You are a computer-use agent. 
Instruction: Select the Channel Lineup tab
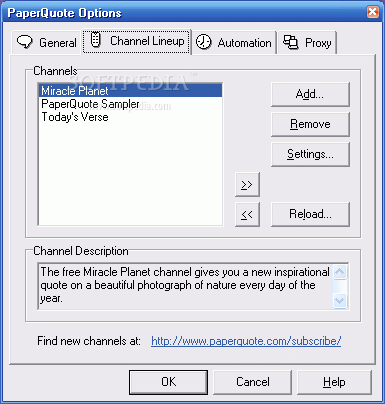click(137, 41)
